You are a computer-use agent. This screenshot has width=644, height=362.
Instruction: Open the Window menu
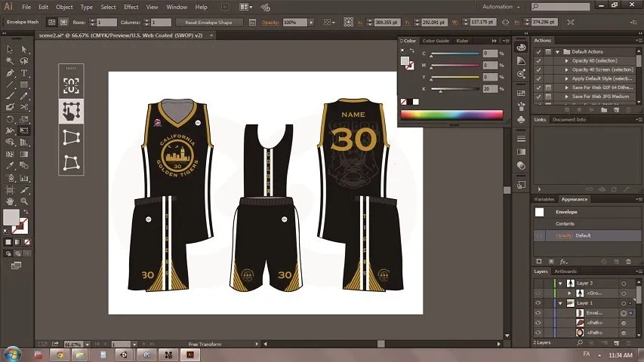point(177,7)
